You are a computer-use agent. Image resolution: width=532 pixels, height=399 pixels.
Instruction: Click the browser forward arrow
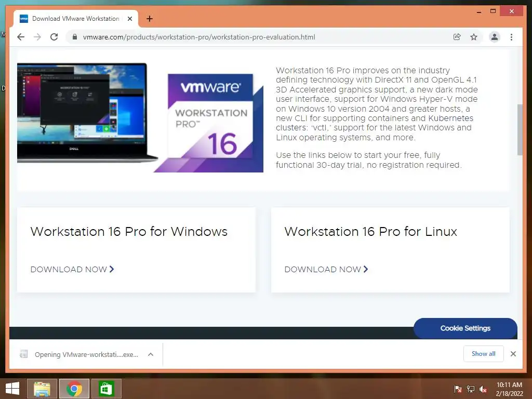coord(37,37)
